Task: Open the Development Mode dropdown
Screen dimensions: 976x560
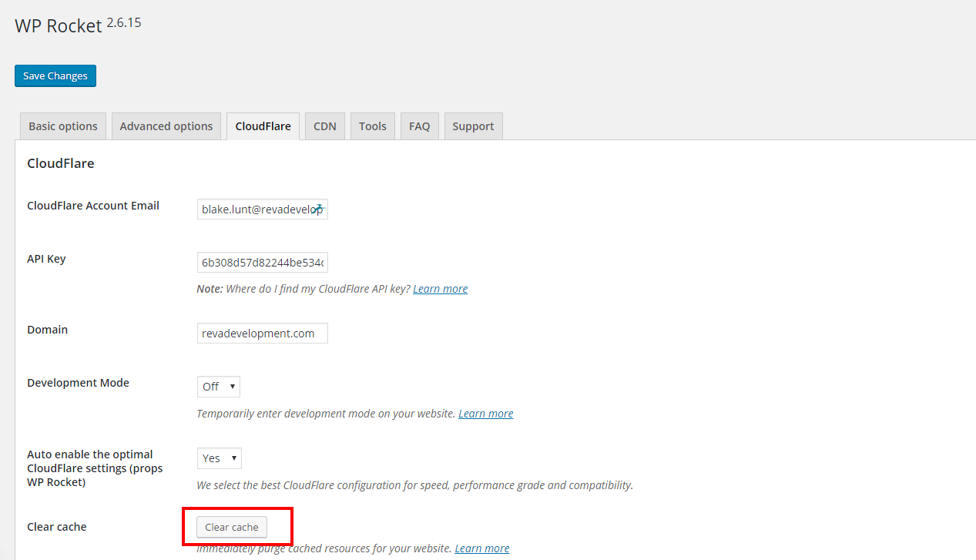Action: coord(219,387)
